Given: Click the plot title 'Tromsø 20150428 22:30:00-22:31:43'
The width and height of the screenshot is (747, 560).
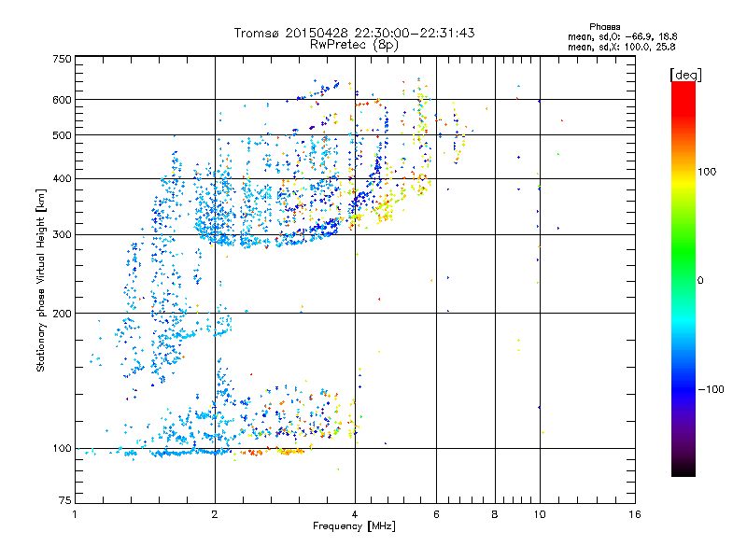Looking at the screenshot, I should click(354, 33).
